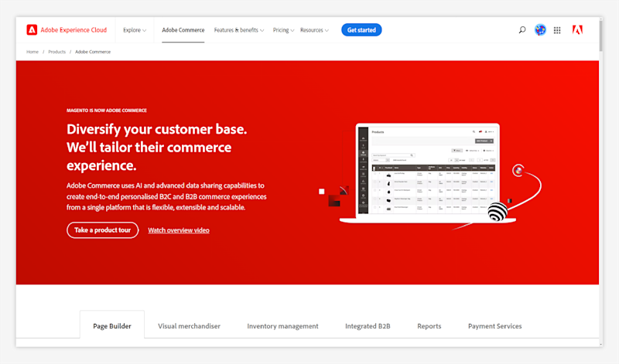Switch to the Visual merchandiser tab
The height and width of the screenshot is (364, 619).
point(189,326)
